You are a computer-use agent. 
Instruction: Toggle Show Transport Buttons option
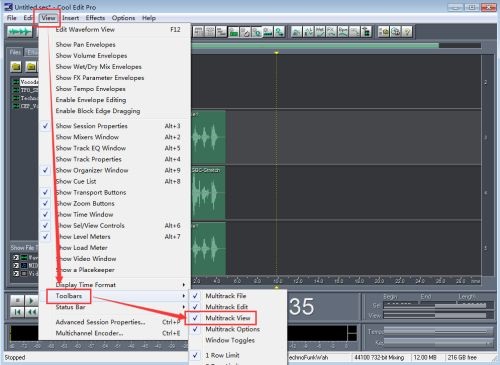tap(115, 192)
